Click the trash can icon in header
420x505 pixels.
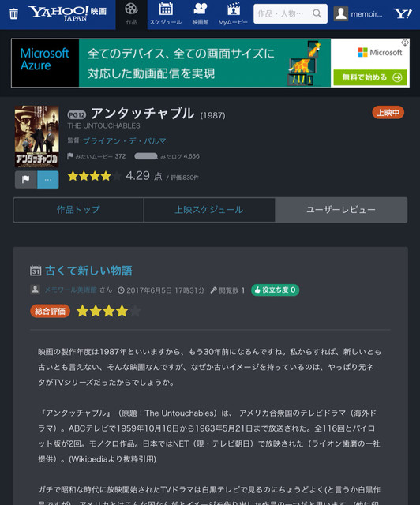coord(13,14)
